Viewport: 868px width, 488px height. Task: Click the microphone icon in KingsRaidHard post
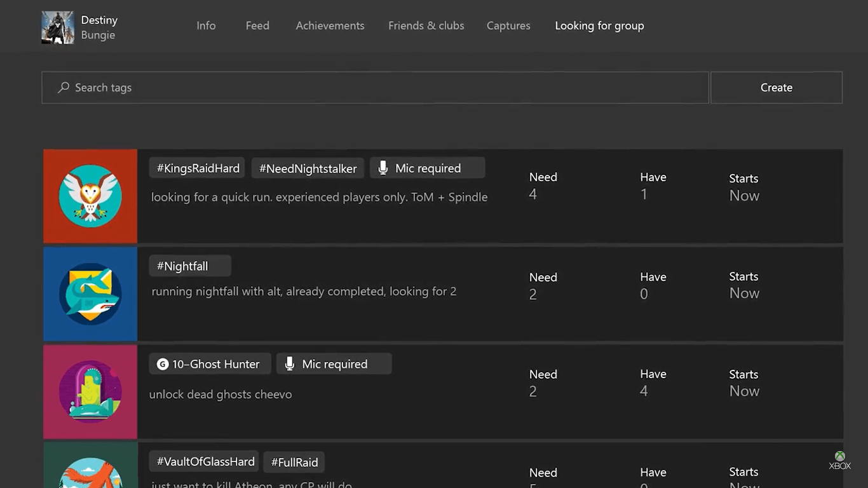tap(383, 168)
